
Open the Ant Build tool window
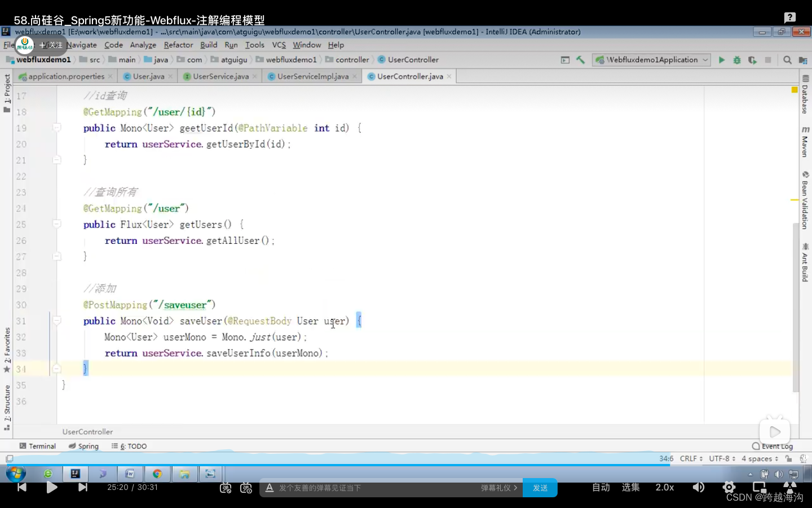805,262
